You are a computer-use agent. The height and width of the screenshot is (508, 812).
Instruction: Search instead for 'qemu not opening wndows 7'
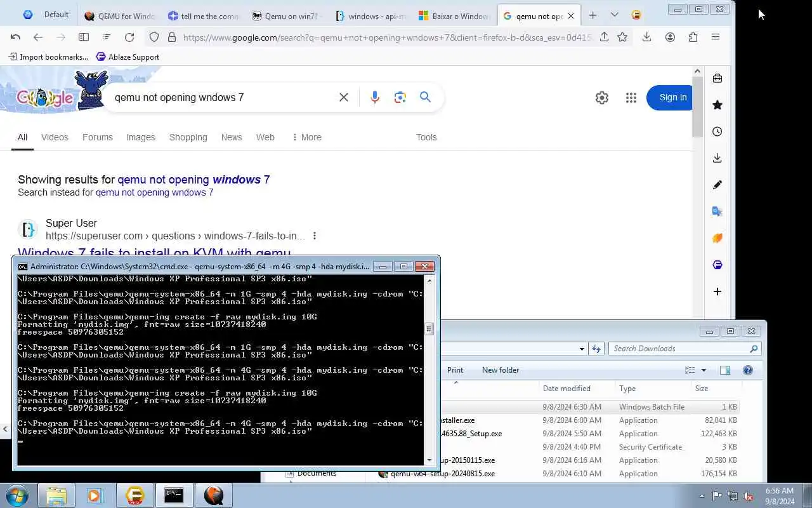[x=154, y=192]
